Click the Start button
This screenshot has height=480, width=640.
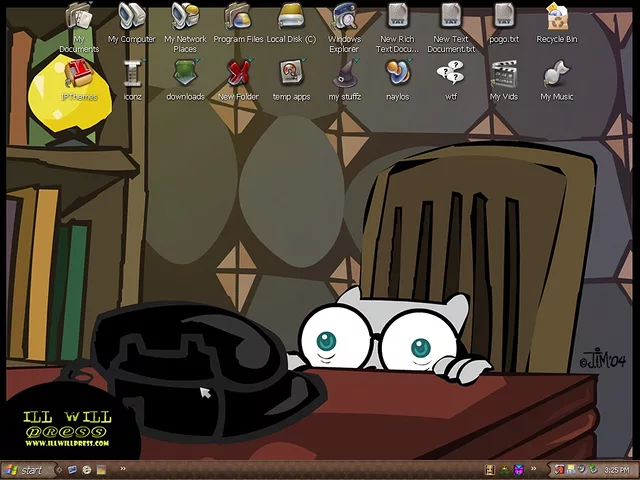pos(24,470)
